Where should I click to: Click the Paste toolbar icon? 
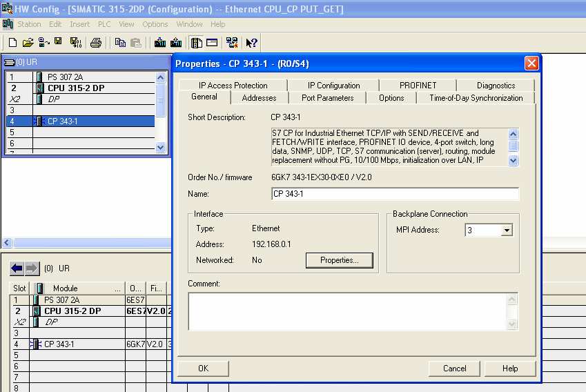136,43
